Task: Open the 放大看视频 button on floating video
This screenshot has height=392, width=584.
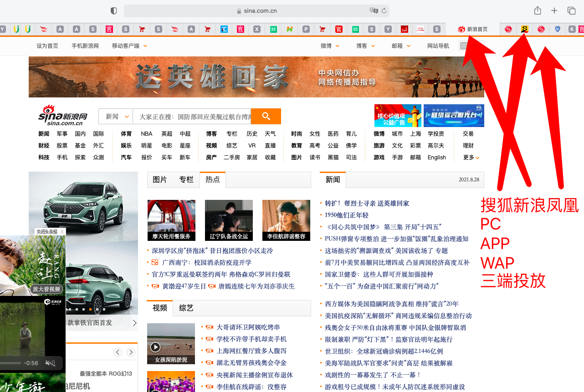Action: tap(46, 289)
